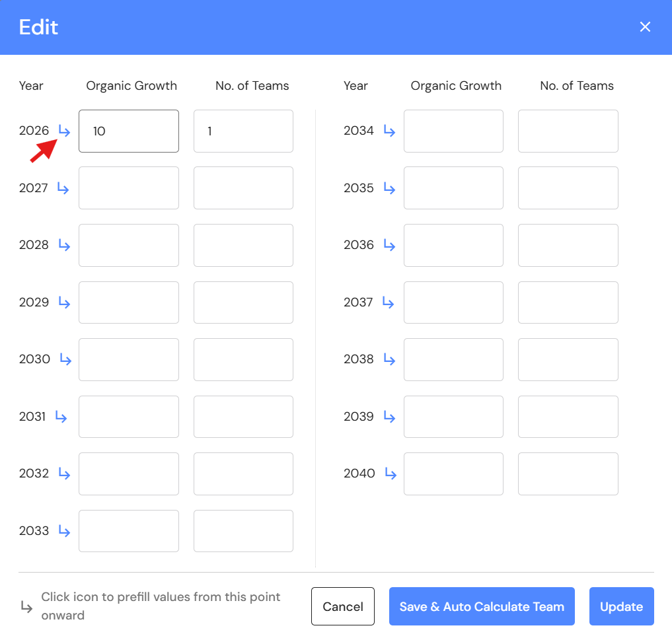The width and height of the screenshot is (672, 638).
Task: Prefill values onward from year 2038
Action: (389, 359)
